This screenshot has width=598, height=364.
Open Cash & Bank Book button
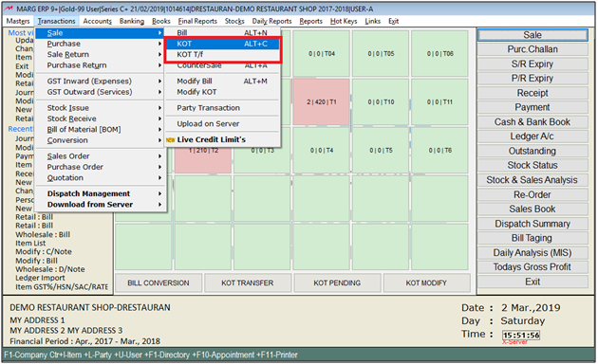pos(533,122)
